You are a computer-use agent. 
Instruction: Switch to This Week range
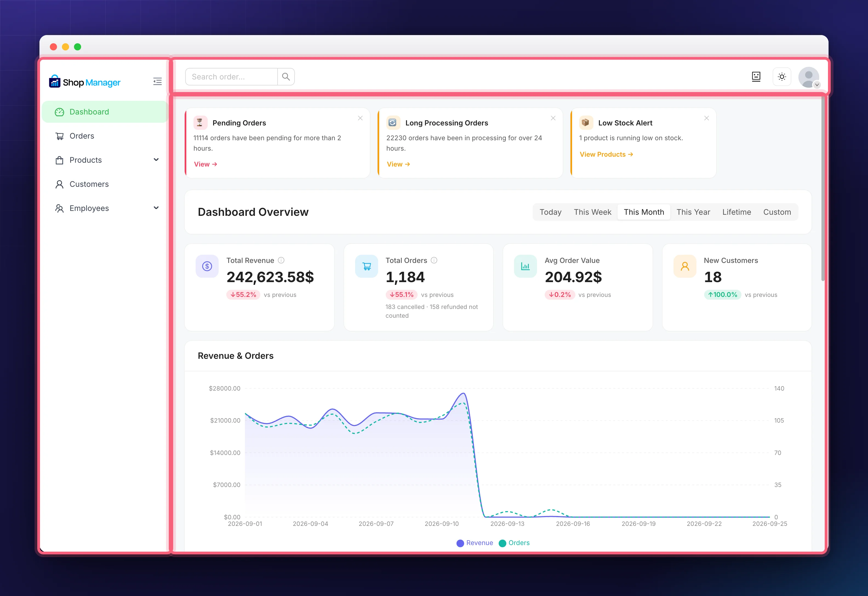592,212
